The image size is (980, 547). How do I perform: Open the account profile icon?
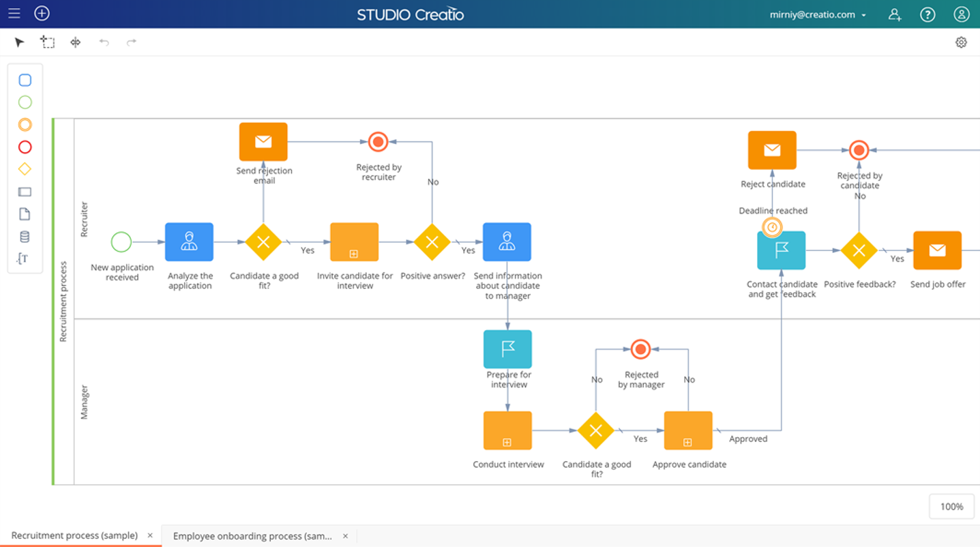[961, 14]
